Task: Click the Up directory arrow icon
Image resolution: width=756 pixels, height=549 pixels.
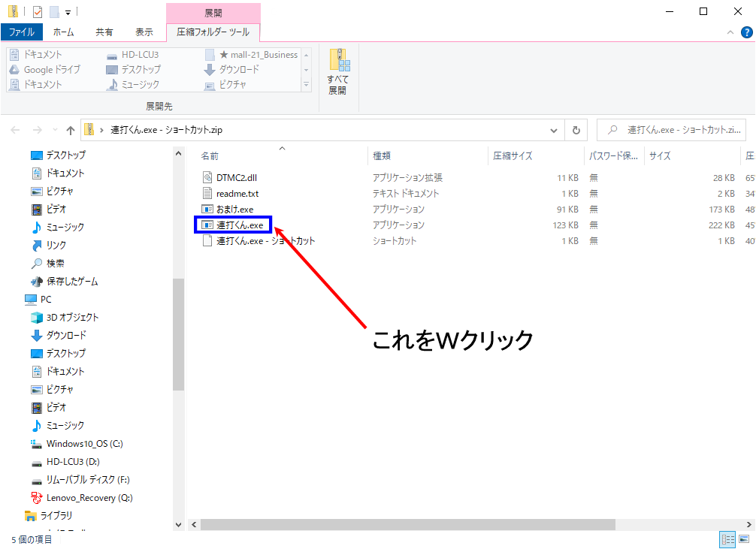Action: click(70, 130)
